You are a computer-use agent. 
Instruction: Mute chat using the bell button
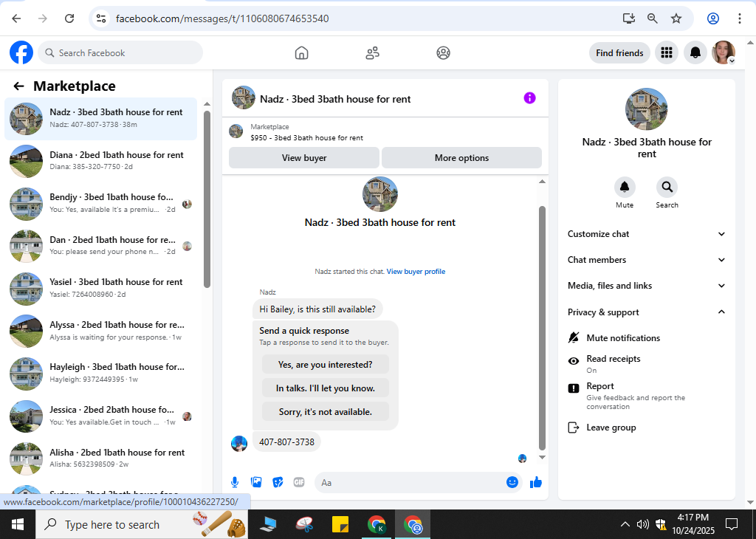[625, 187]
